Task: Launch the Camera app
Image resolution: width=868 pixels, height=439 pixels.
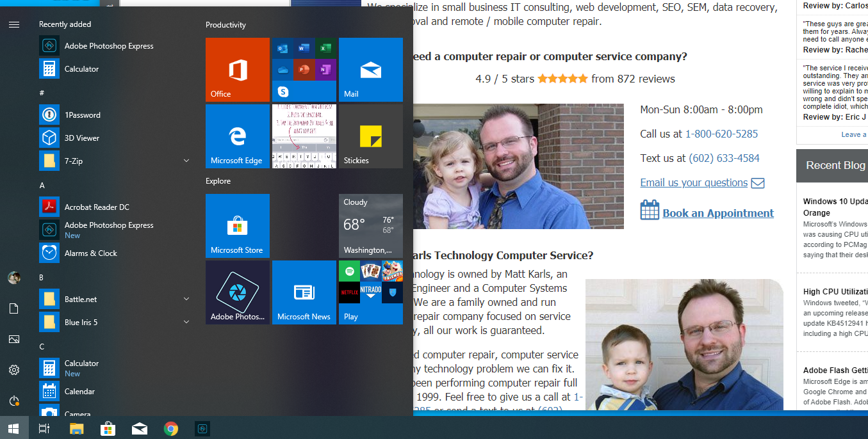Action: tap(77, 413)
